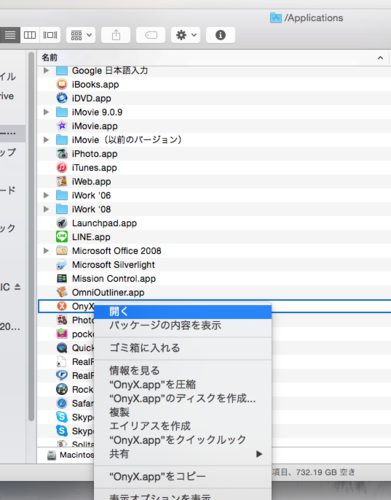Screen dimensions: 391x500
Task: Select the iDVD.app icon
Action: coord(62,98)
